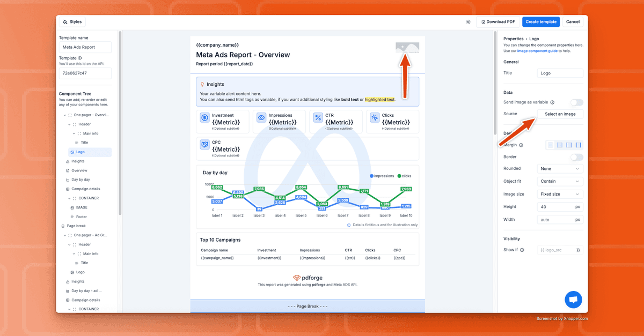
Task: Click the Page break icon in component tree
Action: (62, 225)
